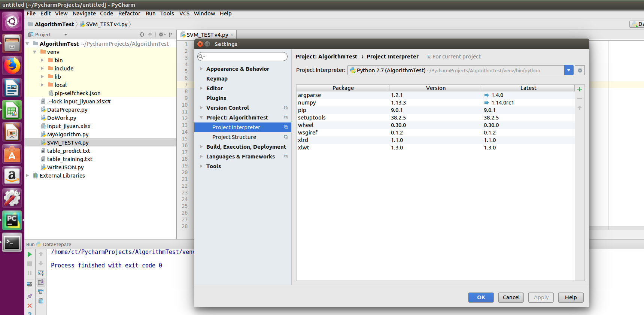Select Keymap settings entry
Image resolution: width=644 pixels, height=315 pixels.
coord(217,79)
